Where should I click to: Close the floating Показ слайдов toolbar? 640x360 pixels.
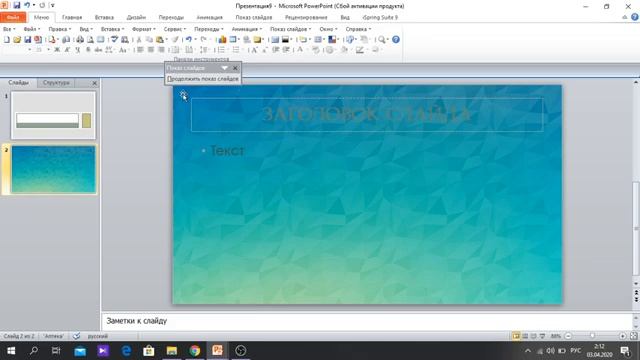tap(235, 68)
